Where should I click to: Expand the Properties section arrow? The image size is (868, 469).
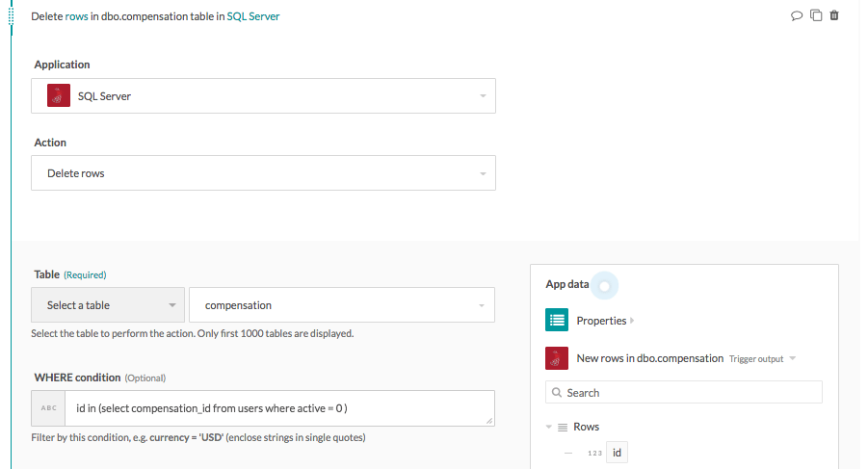[x=632, y=321]
